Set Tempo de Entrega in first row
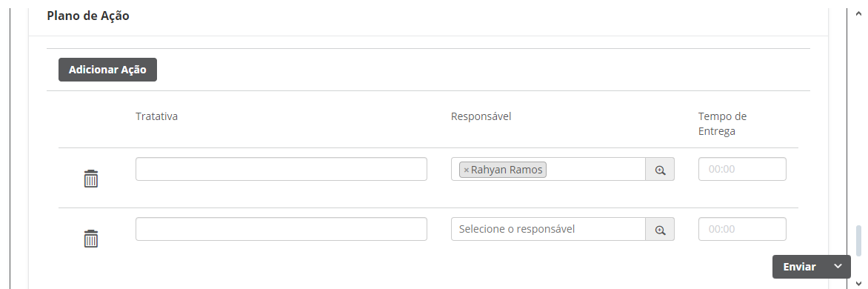868x289 pixels. point(742,169)
